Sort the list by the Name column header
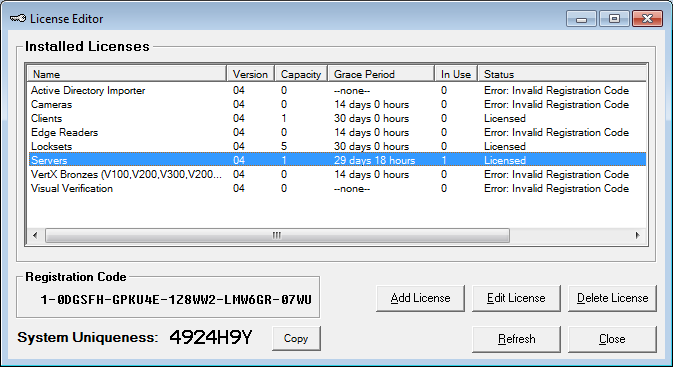This screenshot has width=673, height=367. point(127,74)
